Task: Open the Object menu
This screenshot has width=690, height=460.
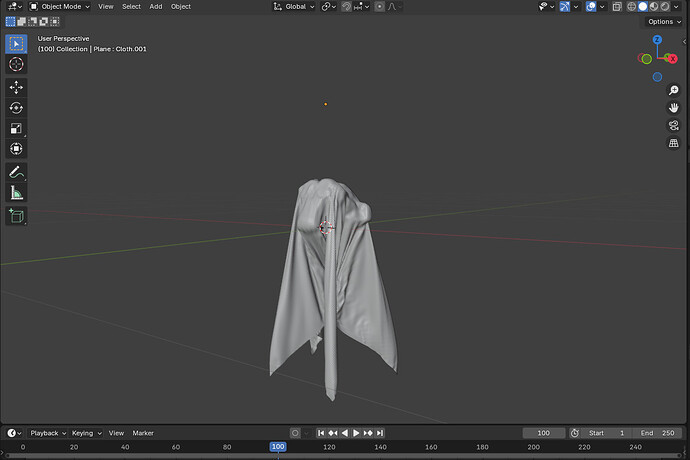Action: click(x=181, y=7)
